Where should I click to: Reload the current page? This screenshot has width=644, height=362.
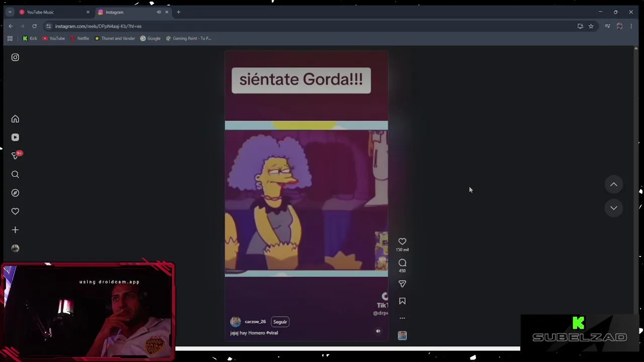[x=34, y=26]
